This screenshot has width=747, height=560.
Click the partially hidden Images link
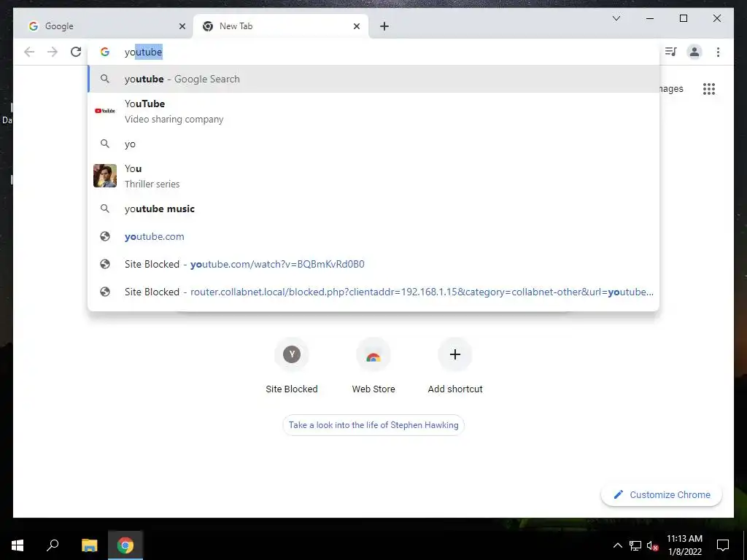[672, 89]
